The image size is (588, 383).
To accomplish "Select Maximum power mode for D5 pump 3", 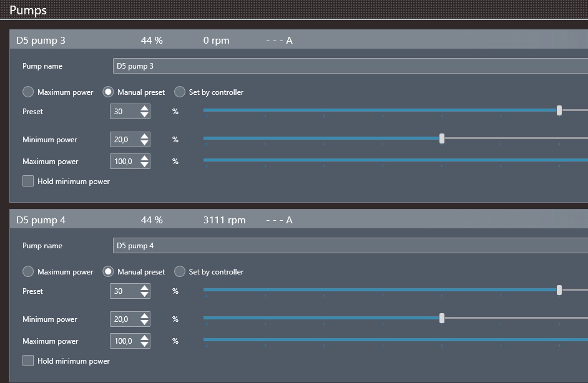I will (x=28, y=92).
